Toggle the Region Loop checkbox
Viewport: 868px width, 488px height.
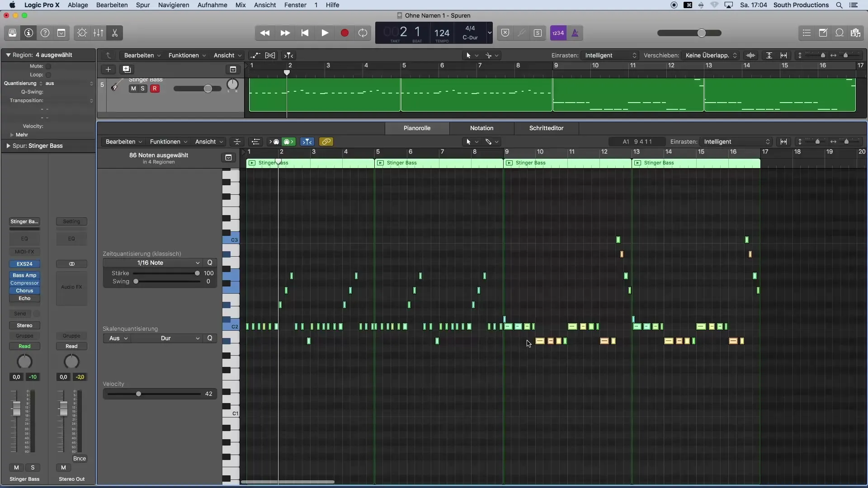click(48, 75)
